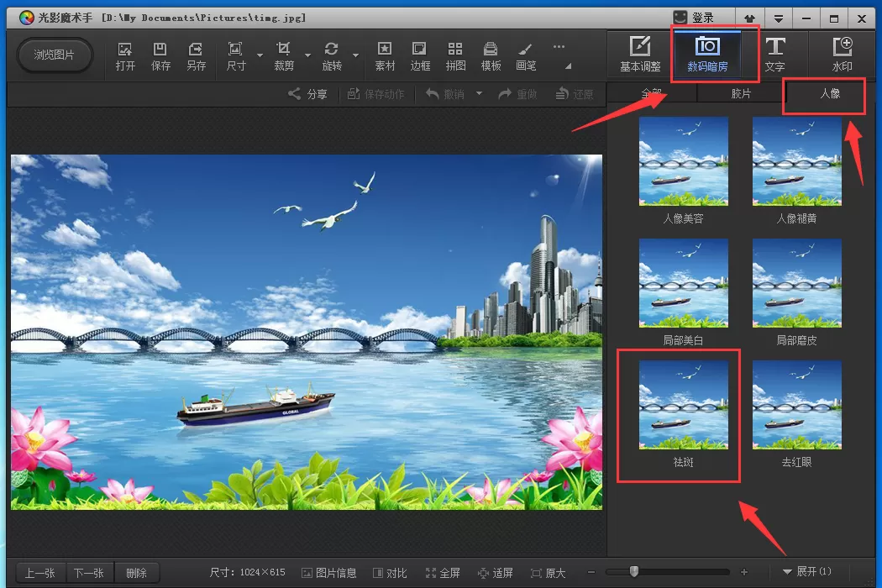Open the 边框 border tool
Image resolution: width=882 pixels, height=588 pixels.
(420, 56)
